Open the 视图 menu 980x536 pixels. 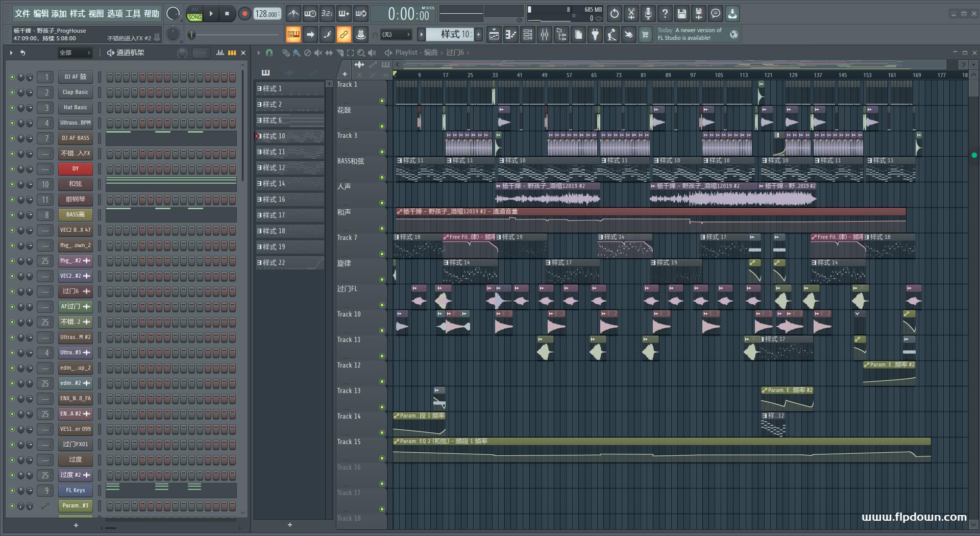(x=96, y=14)
